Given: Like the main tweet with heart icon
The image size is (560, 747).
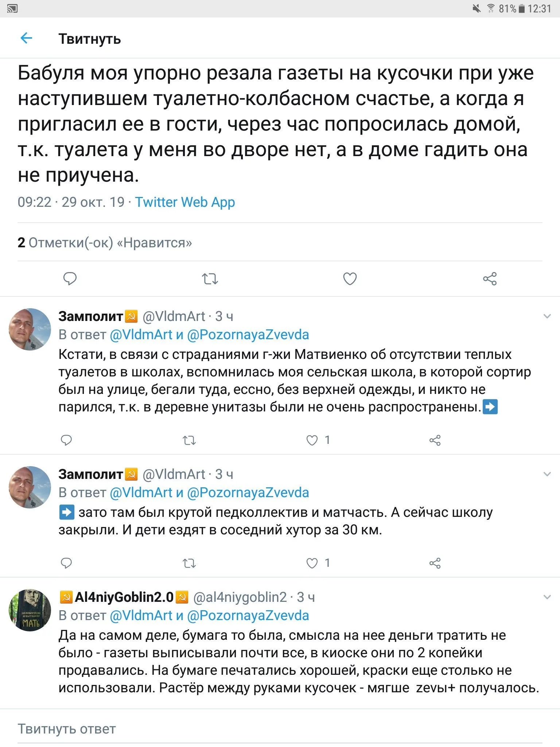Looking at the screenshot, I should pos(350,279).
